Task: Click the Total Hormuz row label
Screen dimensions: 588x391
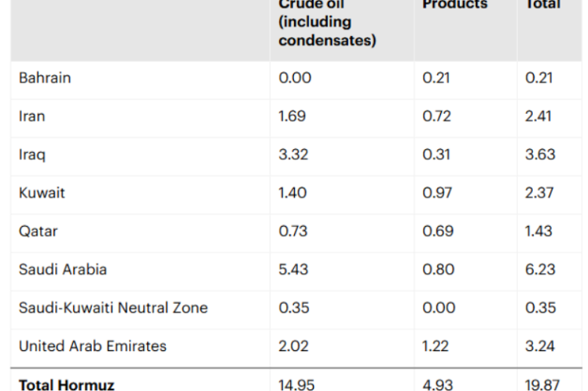Action: pyautogui.click(x=67, y=385)
